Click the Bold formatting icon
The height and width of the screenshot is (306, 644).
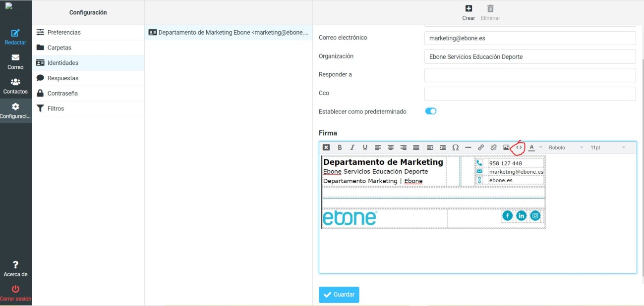coord(340,148)
